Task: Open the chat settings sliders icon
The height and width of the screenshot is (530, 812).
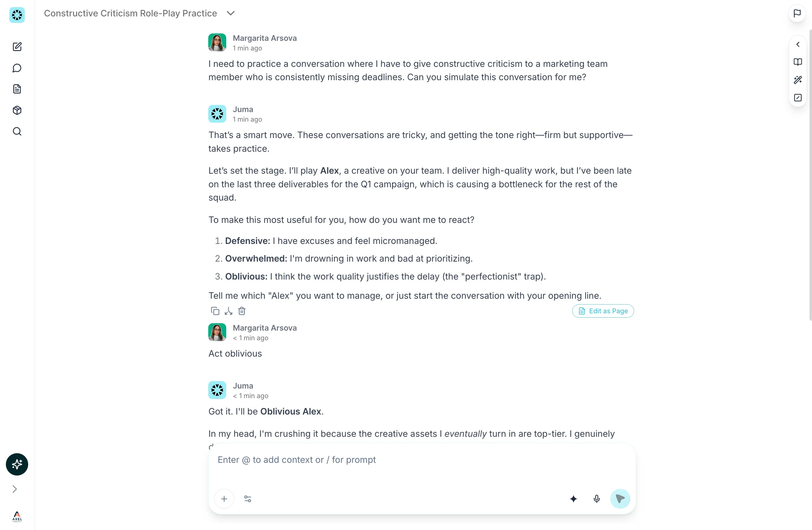Action: 248,499
